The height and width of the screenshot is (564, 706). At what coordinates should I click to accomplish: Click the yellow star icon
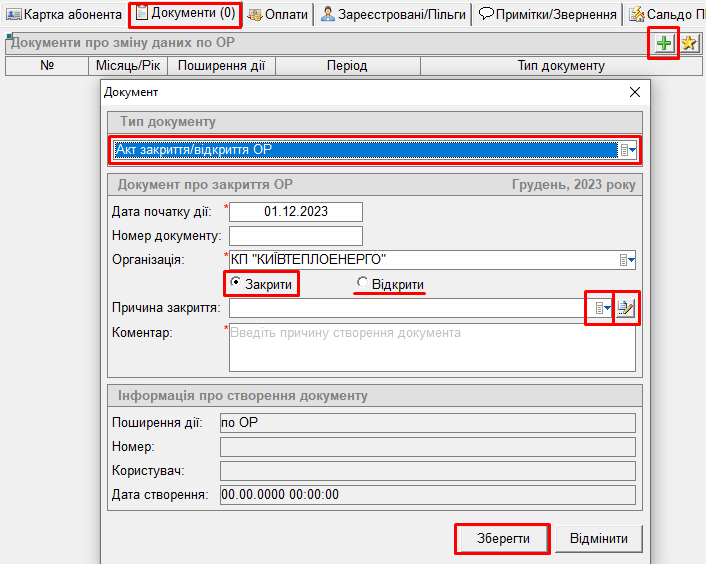pyautogui.click(x=689, y=43)
